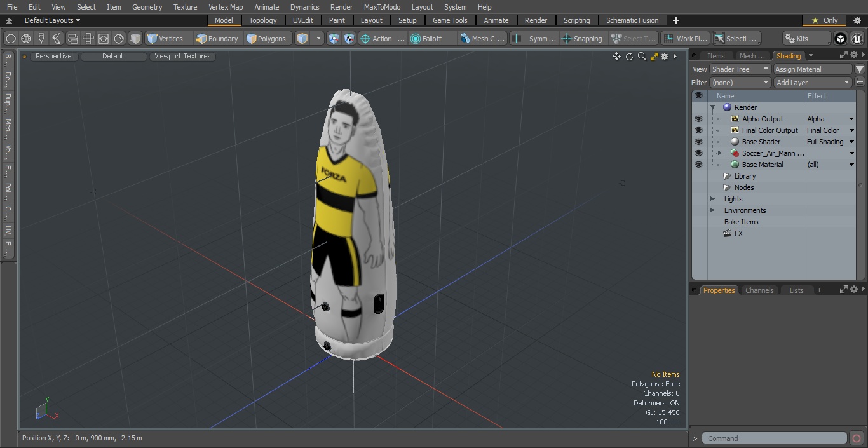Open the Add Layer dropdown
Screen dimensions: 868x448
[x=812, y=83]
